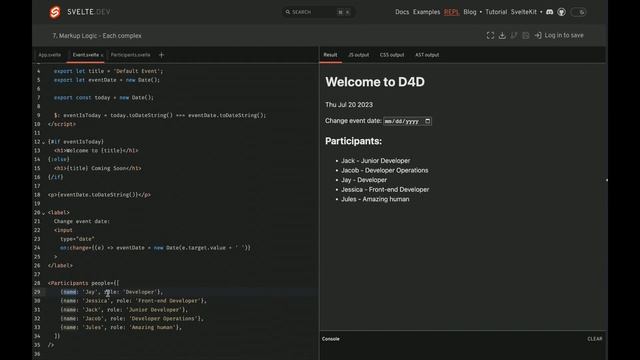Click the search field
Viewport: 640px width, 360px height.
[318, 12]
